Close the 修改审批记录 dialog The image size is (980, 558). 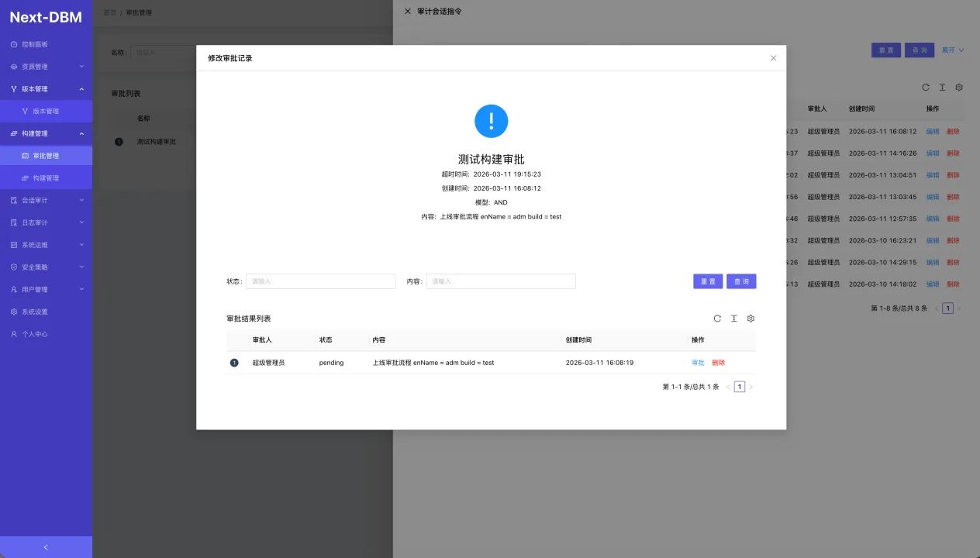tap(773, 58)
